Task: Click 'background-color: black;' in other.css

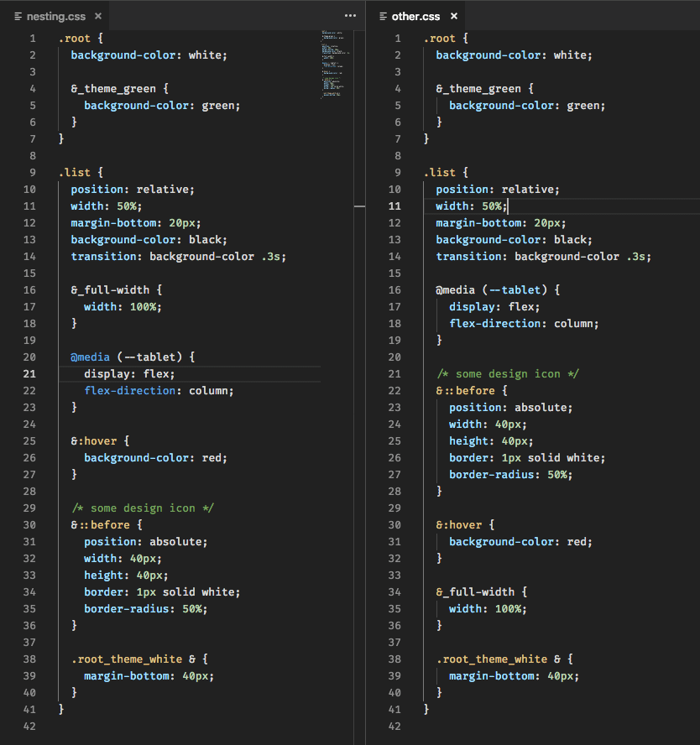Action: 515,240
